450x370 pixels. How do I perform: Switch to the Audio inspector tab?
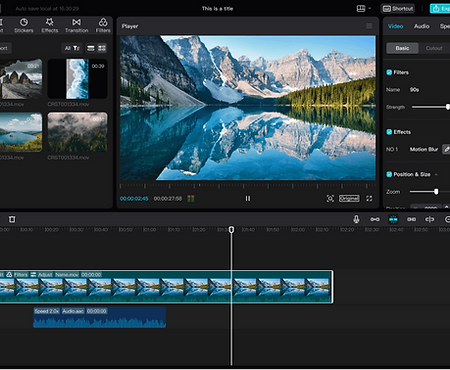pos(421,26)
